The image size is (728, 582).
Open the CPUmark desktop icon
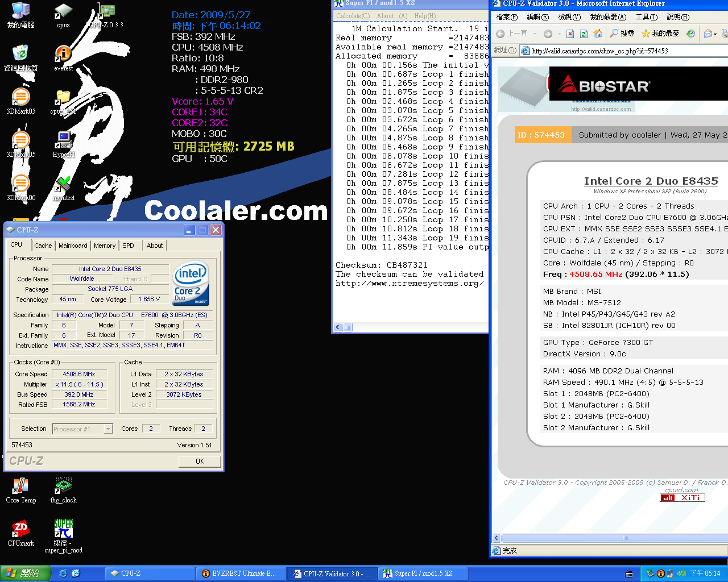[20, 533]
